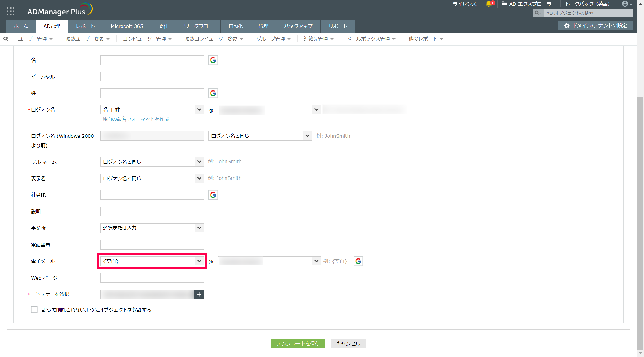Click Google icon beside the 名 field
This screenshot has width=644, height=357.
click(x=213, y=60)
